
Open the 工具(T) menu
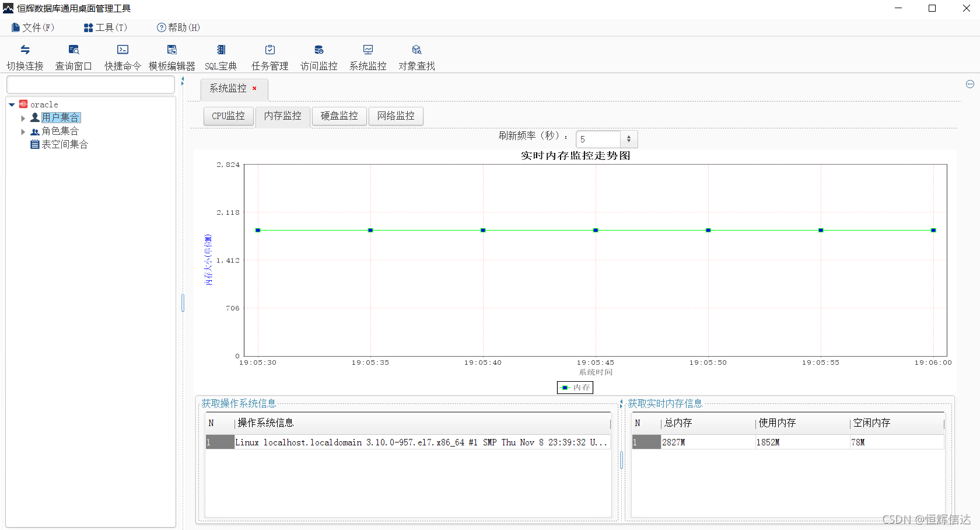pyautogui.click(x=105, y=27)
